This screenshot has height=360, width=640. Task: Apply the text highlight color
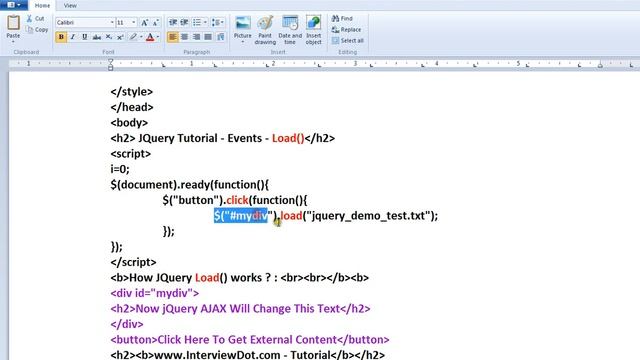pos(133,37)
